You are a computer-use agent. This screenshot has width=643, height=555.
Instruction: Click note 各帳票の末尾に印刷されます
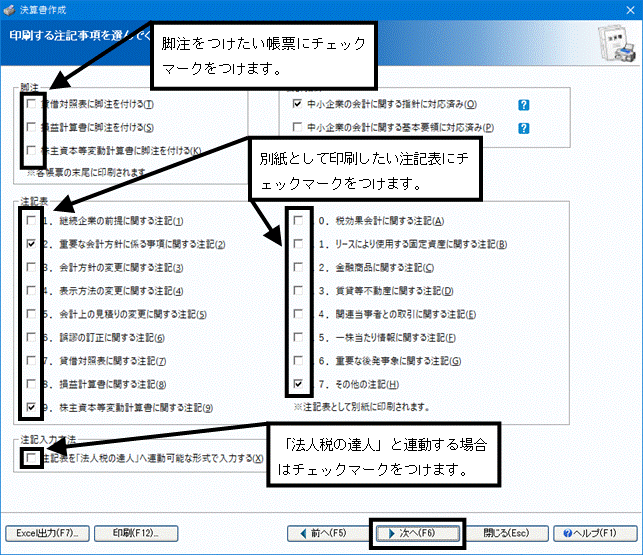86,173
